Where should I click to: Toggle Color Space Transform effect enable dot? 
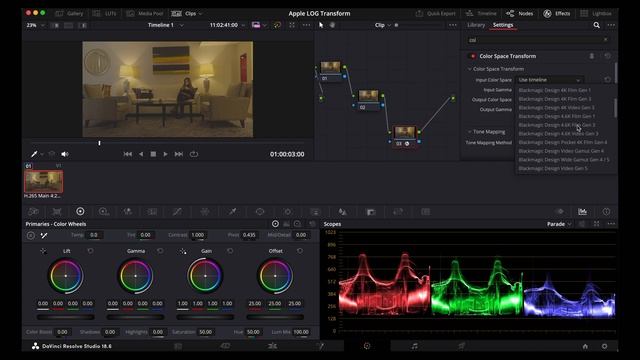click(473, 56)
